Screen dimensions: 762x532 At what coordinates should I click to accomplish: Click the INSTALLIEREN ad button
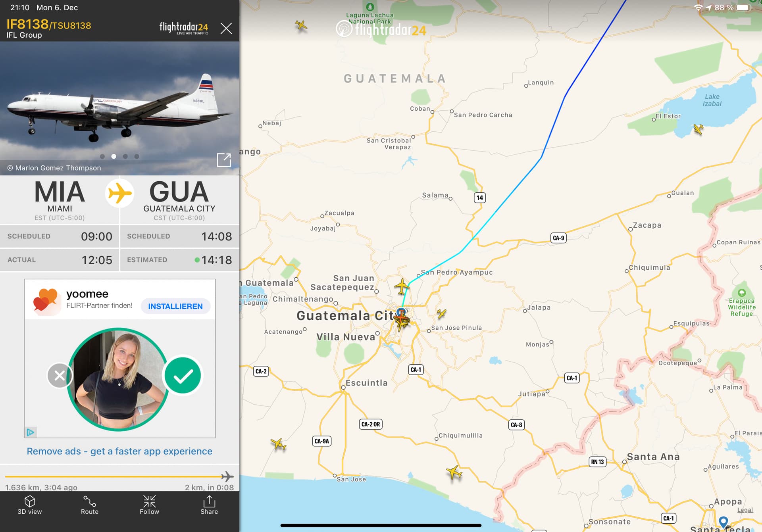[175, 306]
